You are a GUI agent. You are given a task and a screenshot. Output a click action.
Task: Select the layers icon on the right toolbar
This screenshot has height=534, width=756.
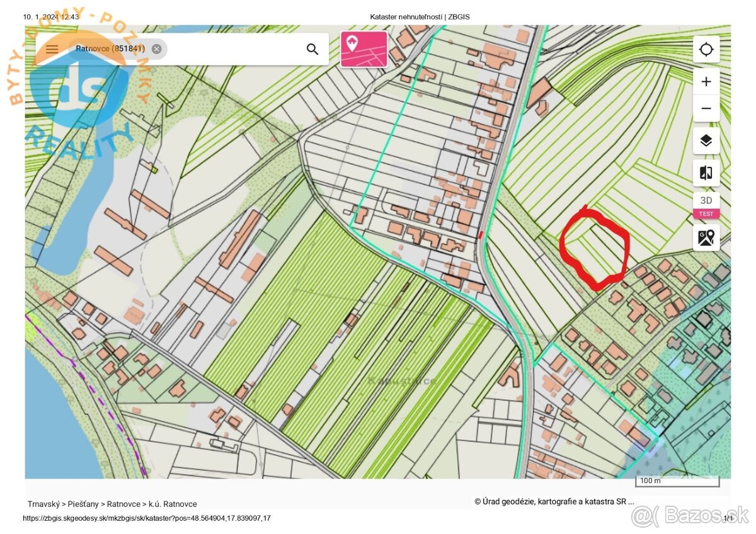pos(706,140)
